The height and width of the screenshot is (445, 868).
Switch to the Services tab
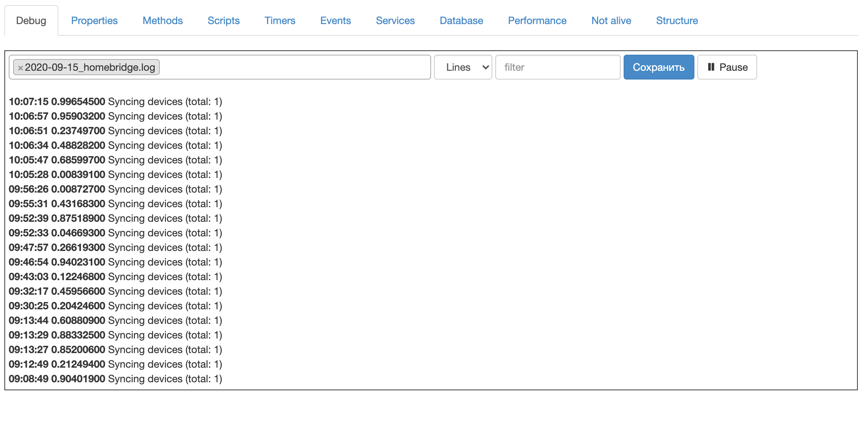coord(395,20)
